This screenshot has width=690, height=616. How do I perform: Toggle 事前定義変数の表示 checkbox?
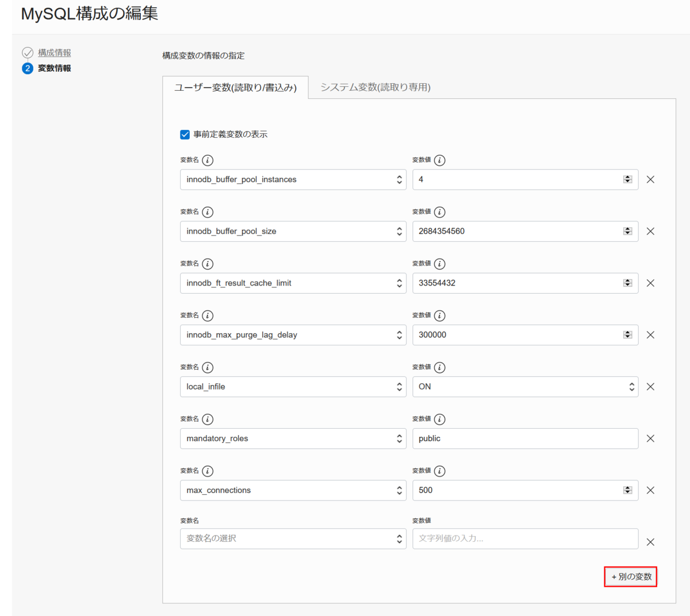click(185, 134)
